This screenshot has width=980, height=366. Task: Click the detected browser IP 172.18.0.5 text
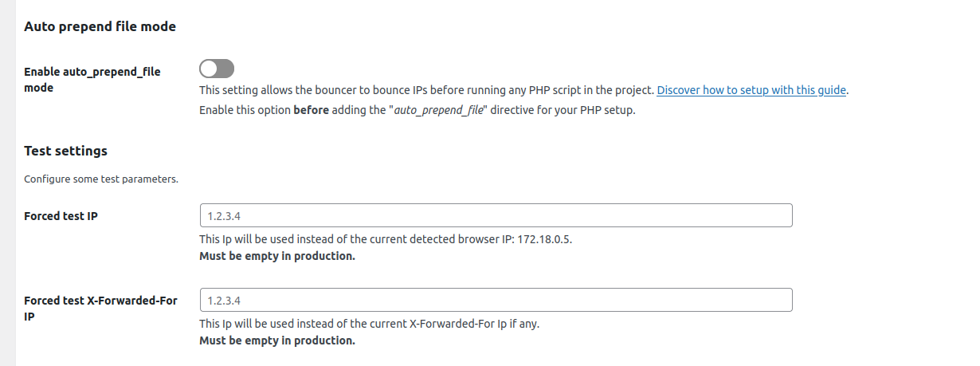pos(544,239)
